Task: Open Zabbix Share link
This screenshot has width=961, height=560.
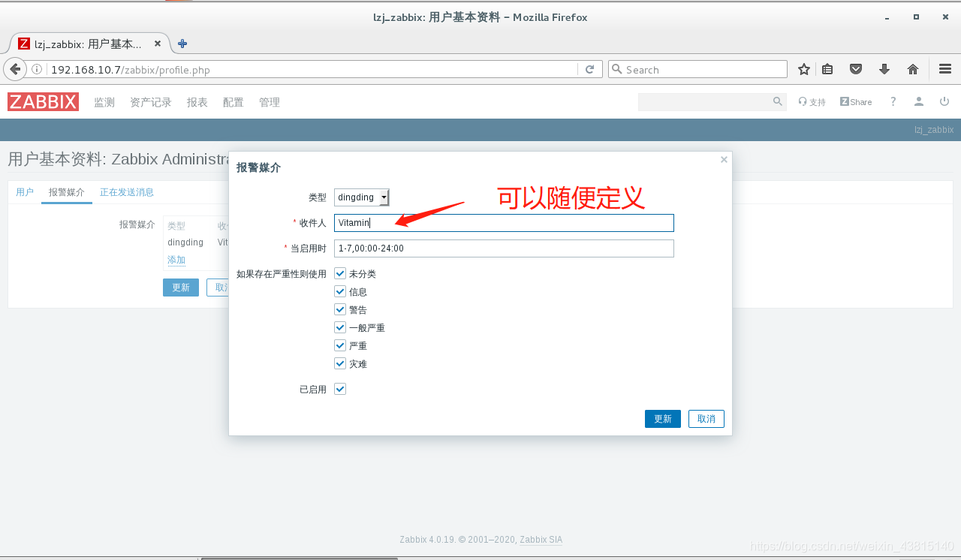Action: coord(856,102)
